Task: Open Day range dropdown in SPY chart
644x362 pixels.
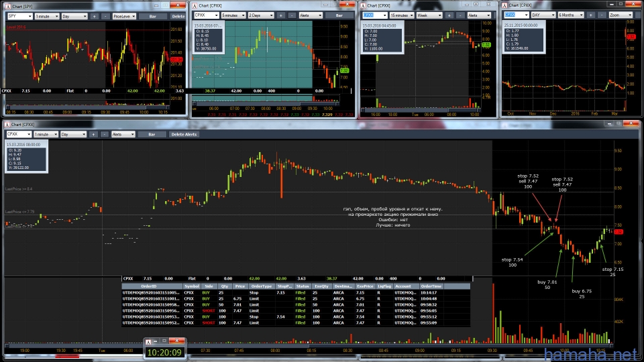Action: pyautogui.click(x=74, y=16)
